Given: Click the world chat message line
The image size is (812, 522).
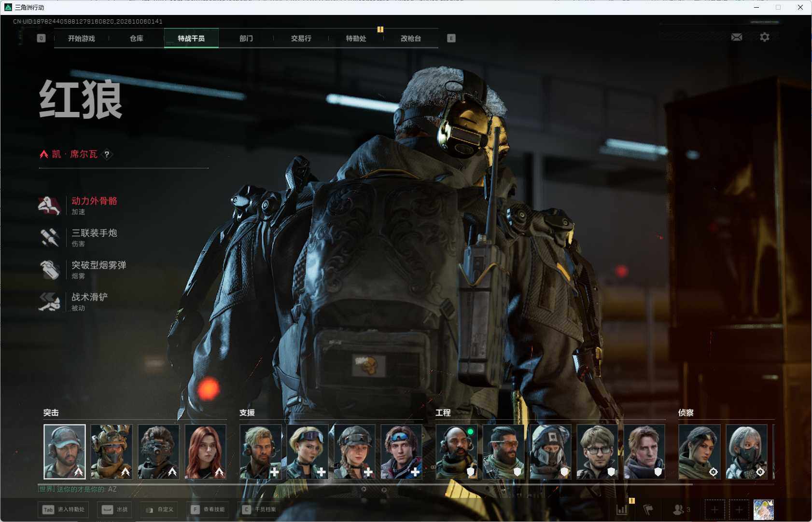Looking at the screenshot, I should [x=77, y=489].
